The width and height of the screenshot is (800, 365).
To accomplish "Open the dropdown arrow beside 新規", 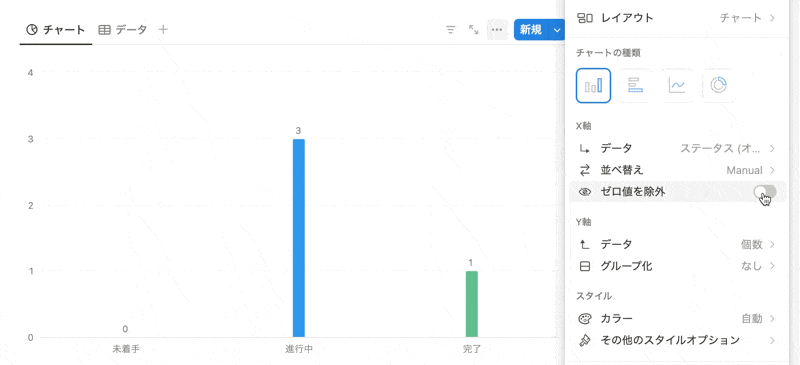I will click(557, 30).
